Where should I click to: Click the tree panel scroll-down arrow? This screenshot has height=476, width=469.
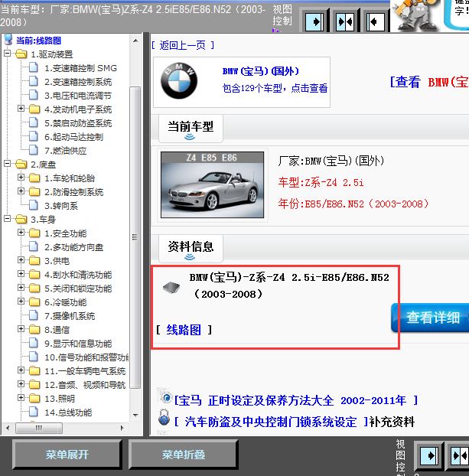coord(135,415)
